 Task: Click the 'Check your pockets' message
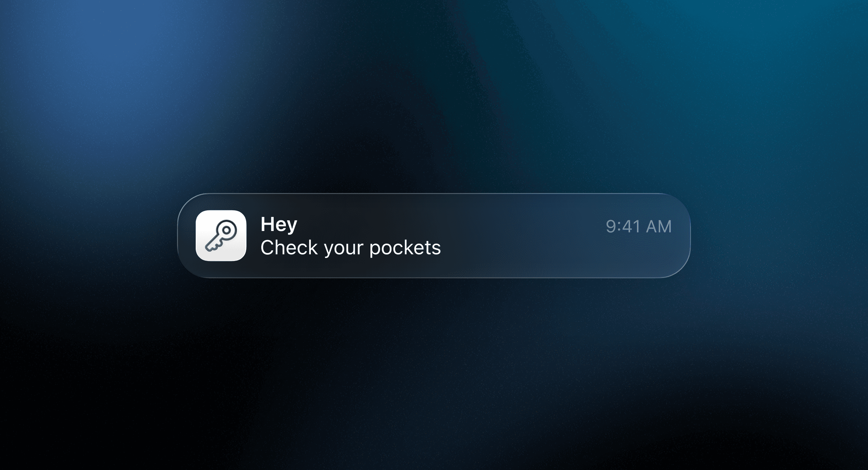pos(350,248)
